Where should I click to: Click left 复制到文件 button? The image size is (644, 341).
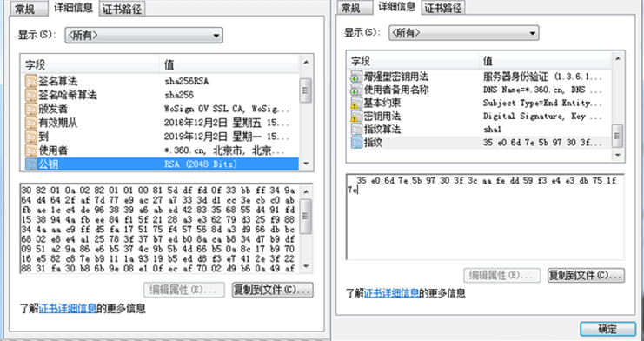(x=272, y=290)
